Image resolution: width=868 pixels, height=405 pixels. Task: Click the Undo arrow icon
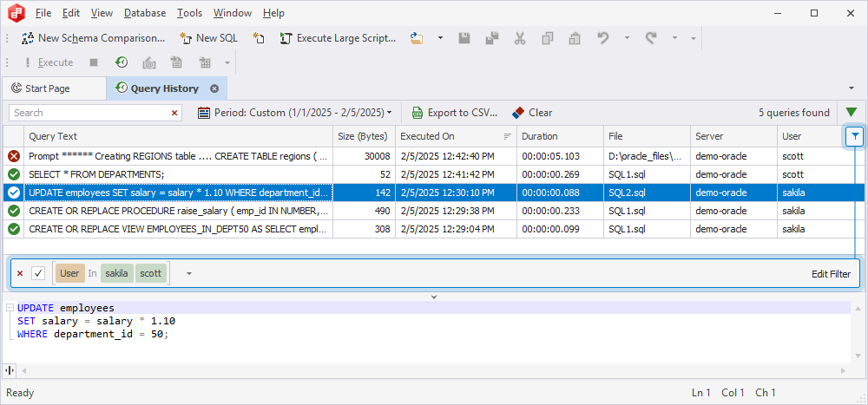pos(603,38)
